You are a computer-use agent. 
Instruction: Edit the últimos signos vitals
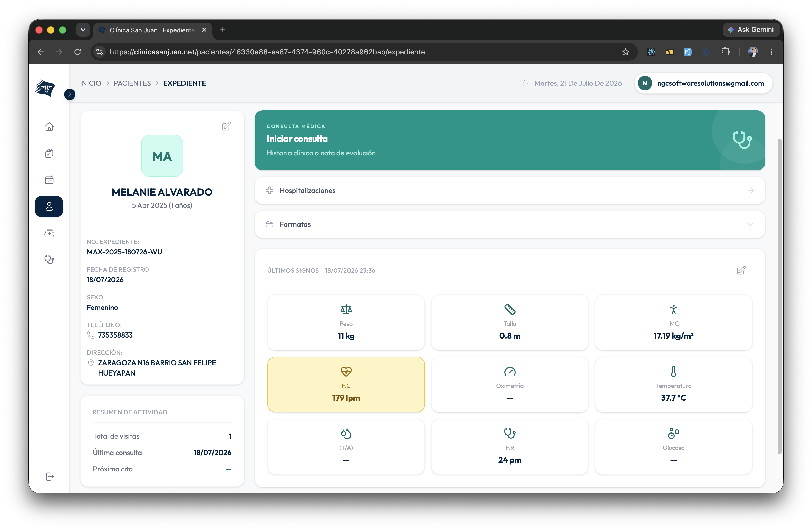741,270
